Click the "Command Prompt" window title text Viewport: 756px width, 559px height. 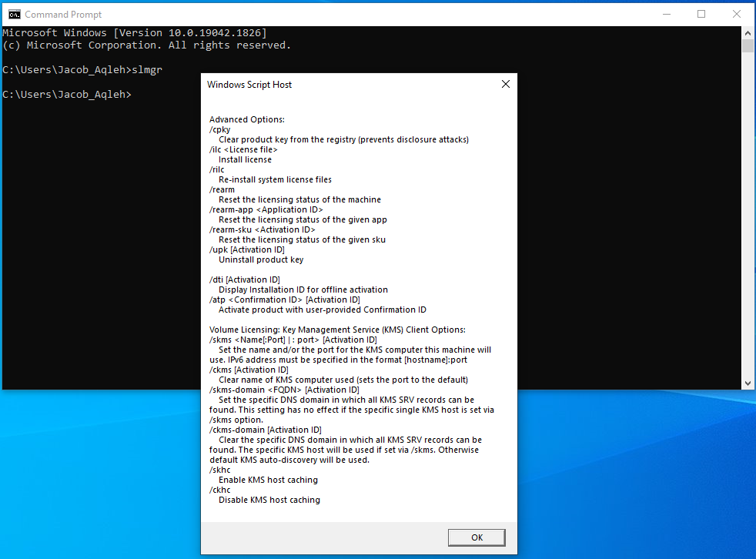pos(63,15)
